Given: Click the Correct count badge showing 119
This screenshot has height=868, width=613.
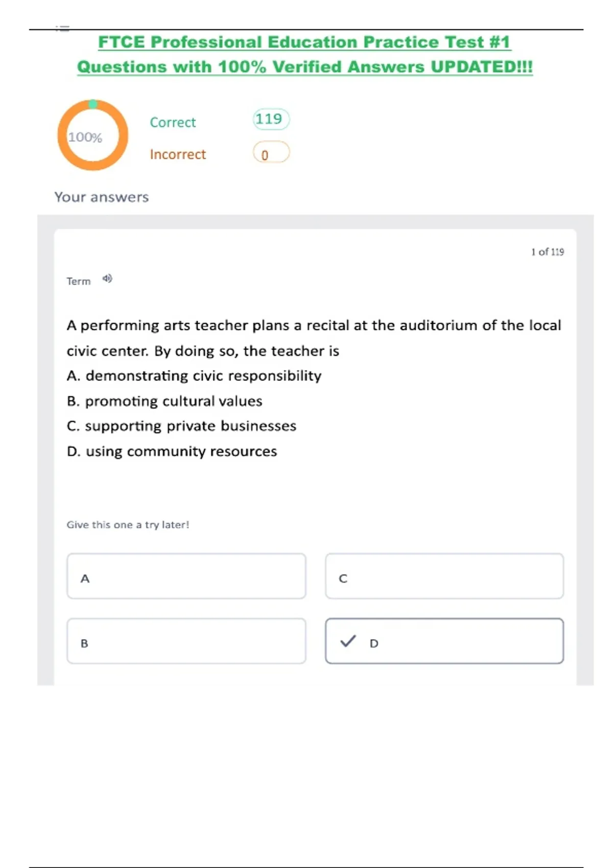Looking at the screenshot, I should (x=271, y=119).
